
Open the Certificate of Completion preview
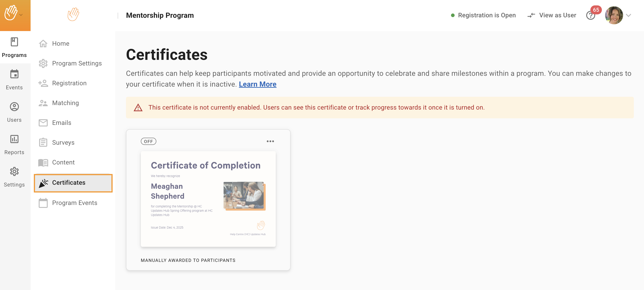[208, 199]
